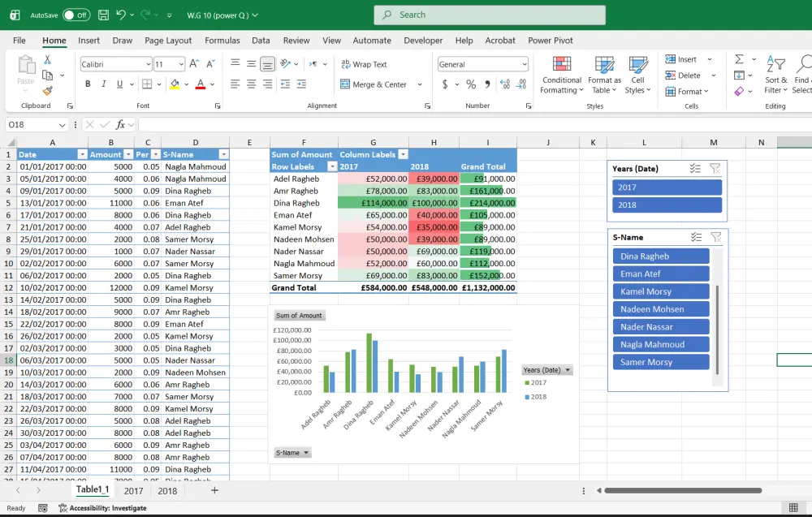Open the Formulas ribbon tab

[222, 41]
